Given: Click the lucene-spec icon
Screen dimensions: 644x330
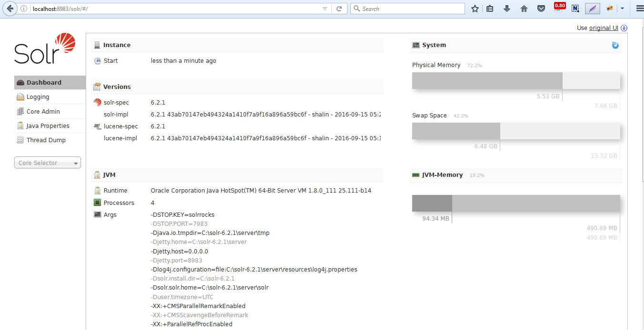Looking at the screenshot, I should [x=98, y=126].
